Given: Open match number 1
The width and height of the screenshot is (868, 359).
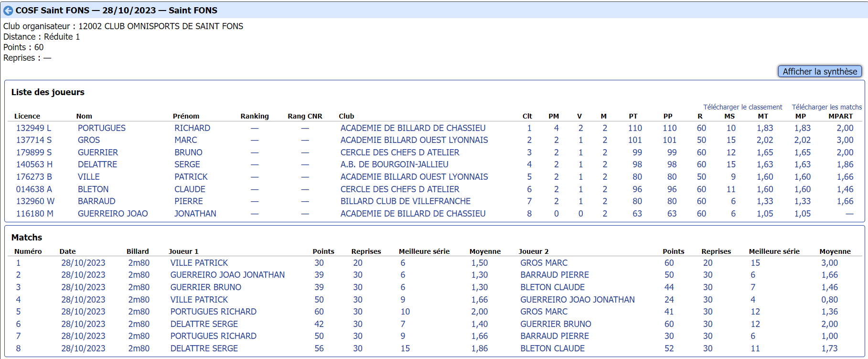Looking at the screenshot, I should 18,263.
